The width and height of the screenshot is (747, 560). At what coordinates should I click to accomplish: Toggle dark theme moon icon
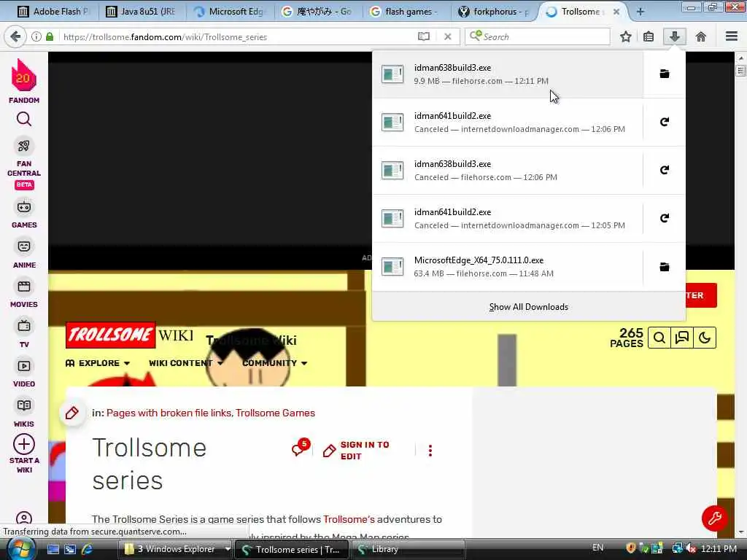pos(705,338)
